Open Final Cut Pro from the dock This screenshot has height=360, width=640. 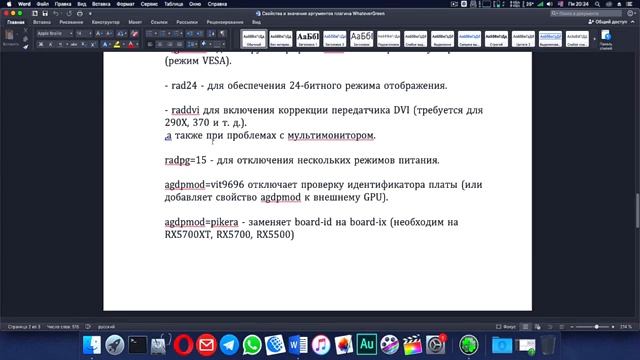[412, 345]
